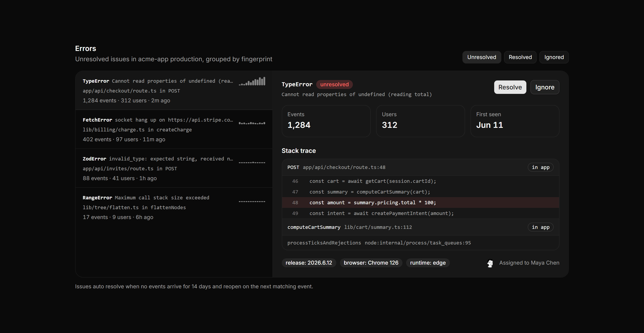Click the 'in app' badge on POST frame
The width and height of the screenshot is (644, 333).
540,167
